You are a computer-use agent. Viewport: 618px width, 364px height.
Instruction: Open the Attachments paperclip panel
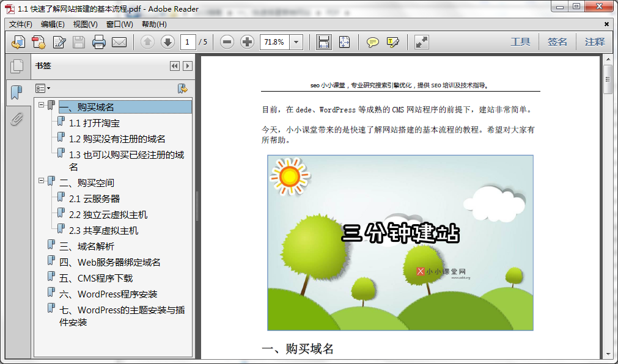coord(17,119)
